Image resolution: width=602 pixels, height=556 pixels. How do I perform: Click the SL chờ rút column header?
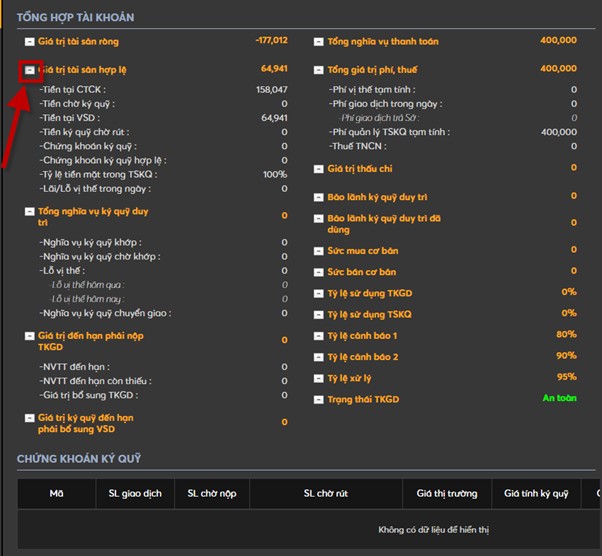(326, 493)
